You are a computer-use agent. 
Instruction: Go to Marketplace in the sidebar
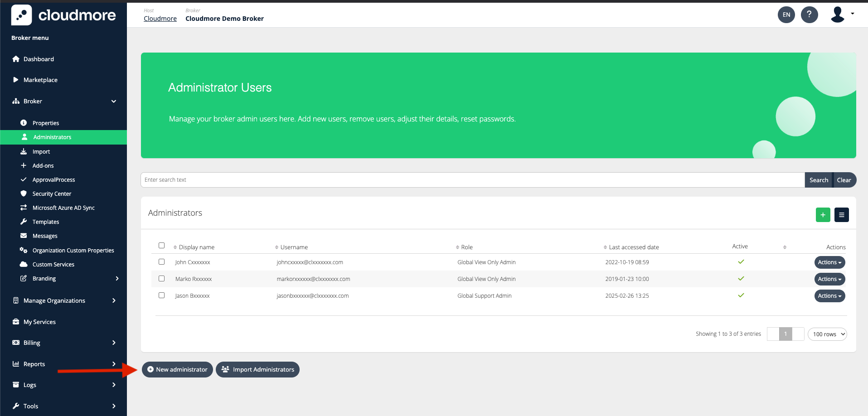point(40,80)
